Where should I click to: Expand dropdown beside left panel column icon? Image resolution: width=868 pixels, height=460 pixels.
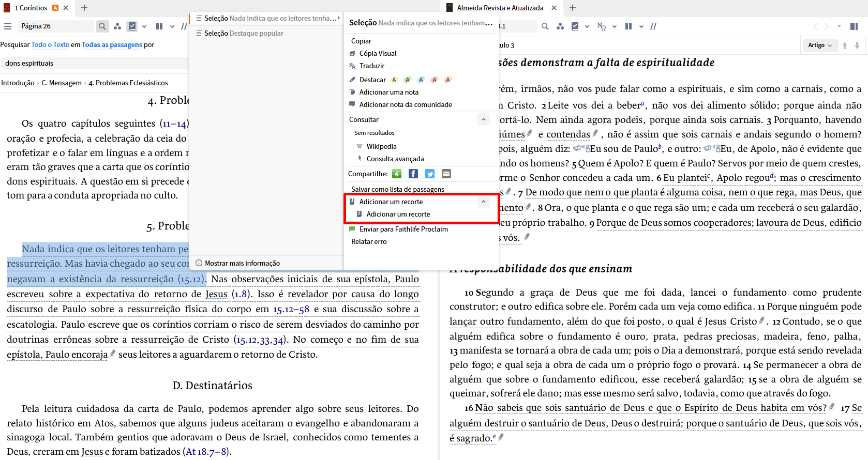172,26
